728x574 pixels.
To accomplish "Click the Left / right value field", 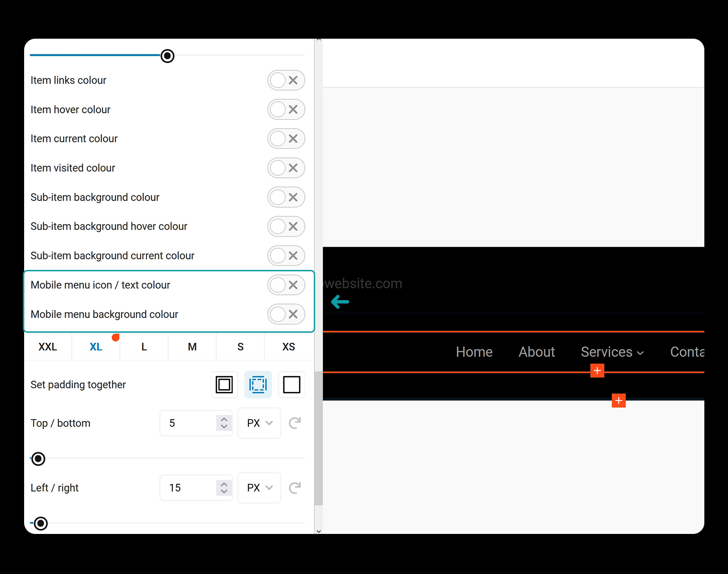I will (x=196, y=488).
